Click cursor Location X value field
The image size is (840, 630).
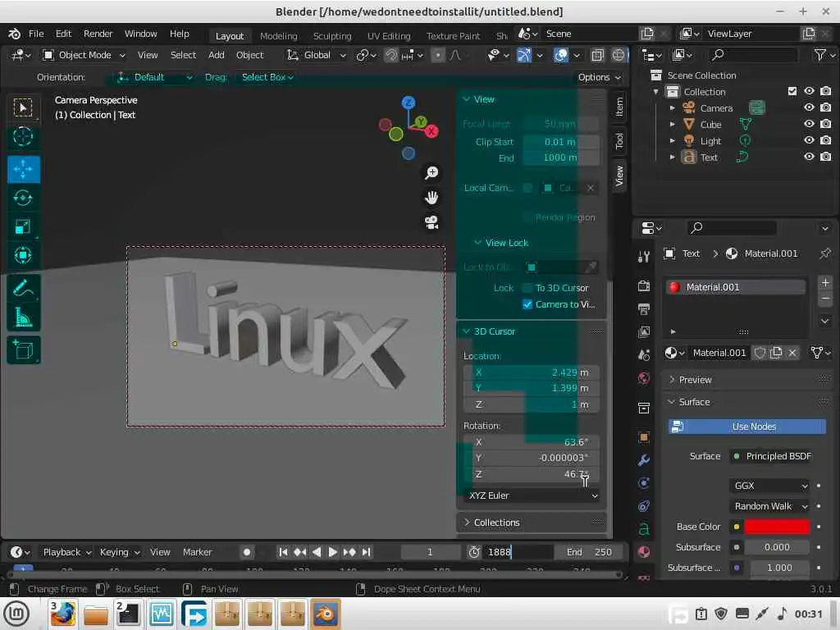(531, 372)
